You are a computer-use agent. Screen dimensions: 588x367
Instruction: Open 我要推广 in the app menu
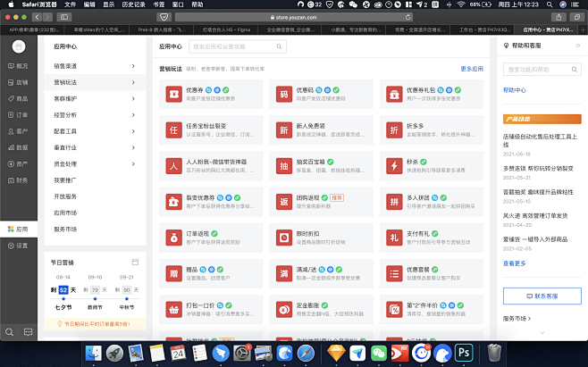65,180
